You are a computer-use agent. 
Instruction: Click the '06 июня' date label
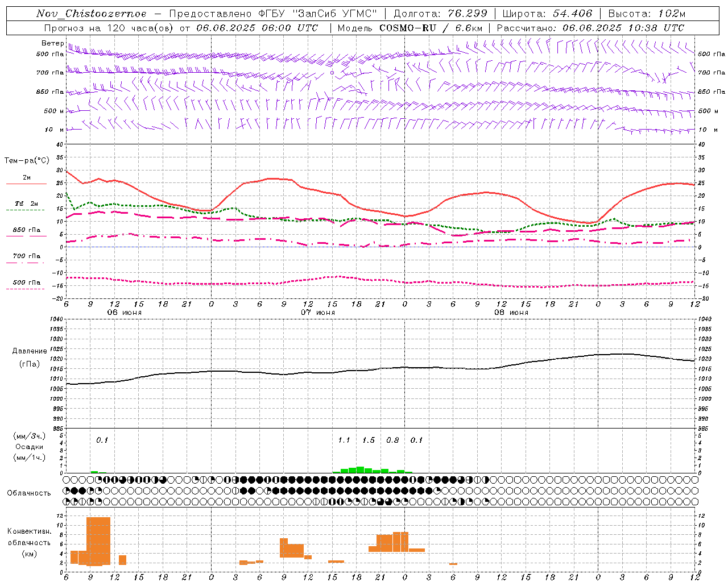click(x=125, y=313)
